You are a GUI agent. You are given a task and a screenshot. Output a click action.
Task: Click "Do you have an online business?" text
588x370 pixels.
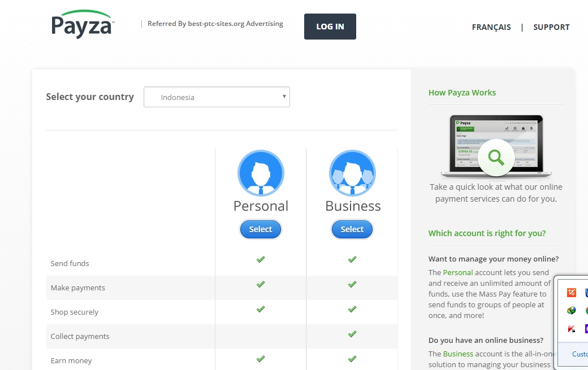click(x=486, y=341)
